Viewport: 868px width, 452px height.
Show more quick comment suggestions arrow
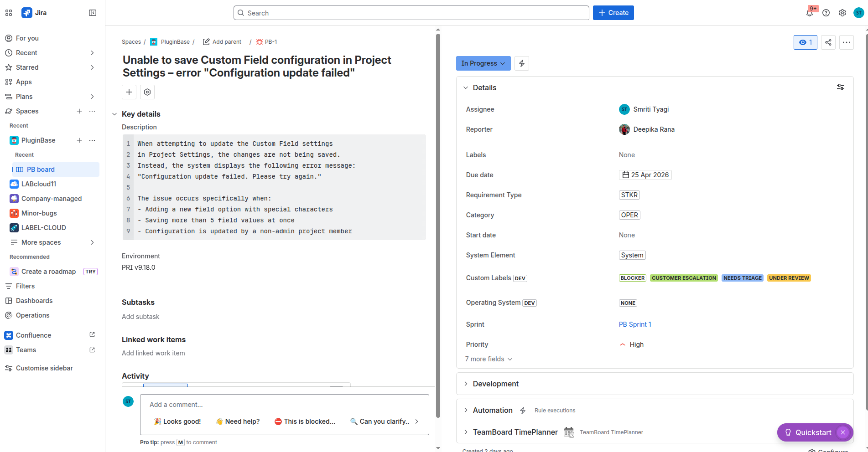tap(416, 421)
